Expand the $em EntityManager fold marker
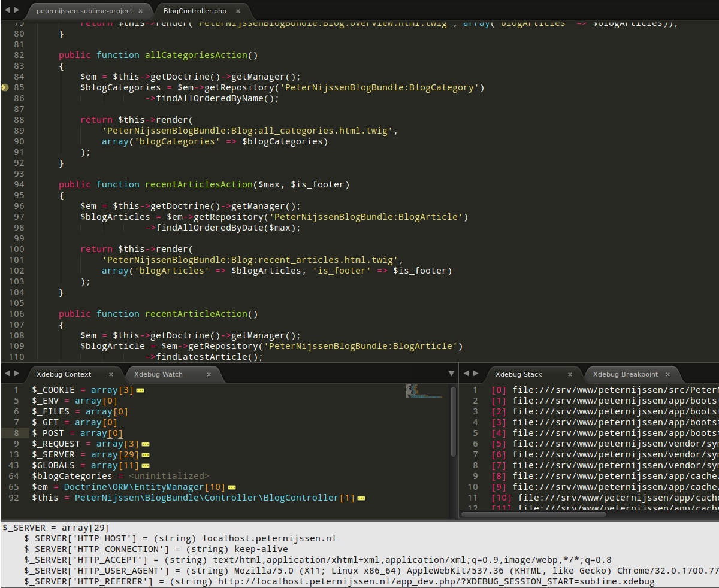The height and width of the screenshot is (588, 719). pos(232,487)
